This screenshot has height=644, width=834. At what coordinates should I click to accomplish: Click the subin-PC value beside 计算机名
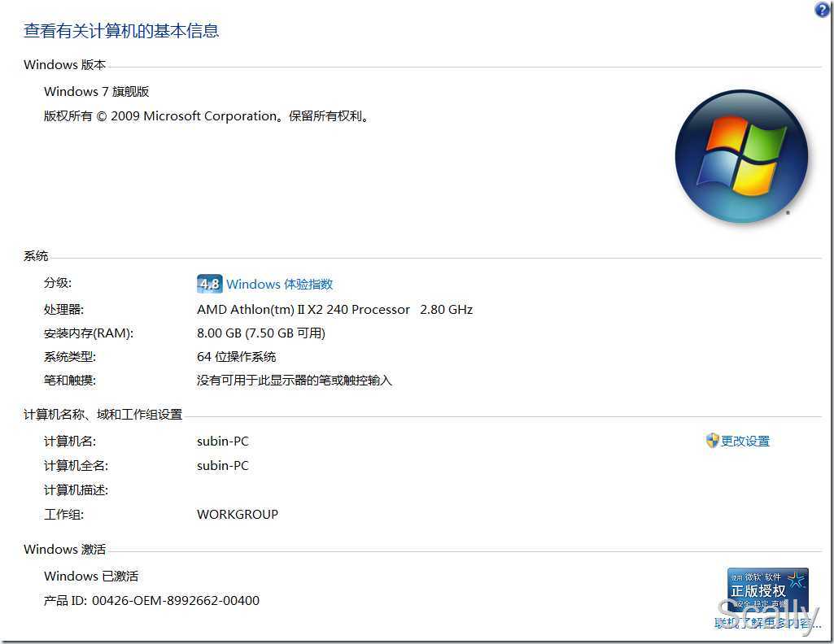click(x=222, y=441)
